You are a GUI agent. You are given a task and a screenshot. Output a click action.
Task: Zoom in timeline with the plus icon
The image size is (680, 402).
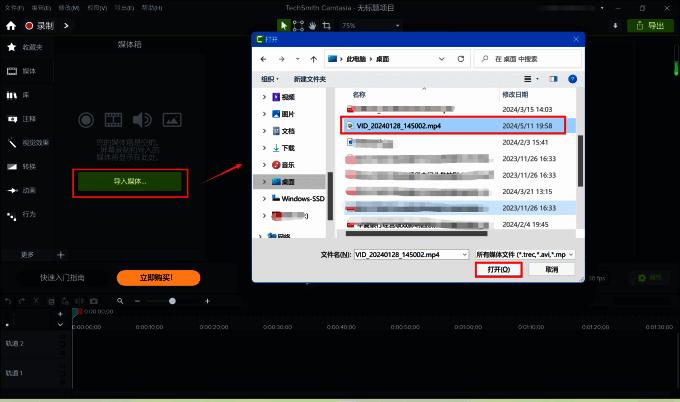[x=207, y=301]
